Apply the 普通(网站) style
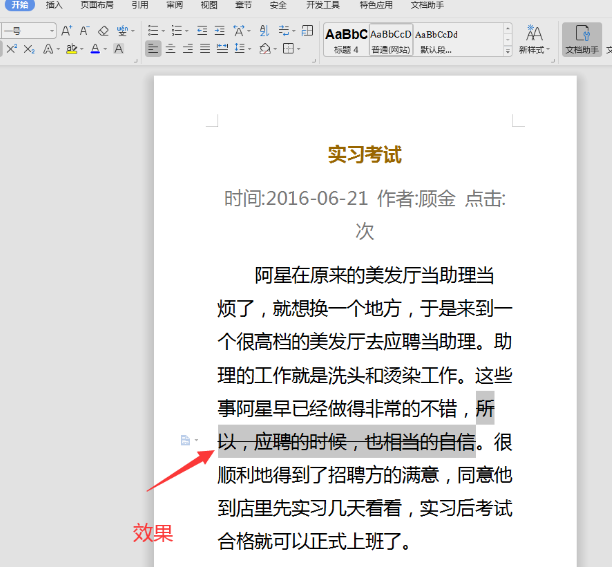 391,40
